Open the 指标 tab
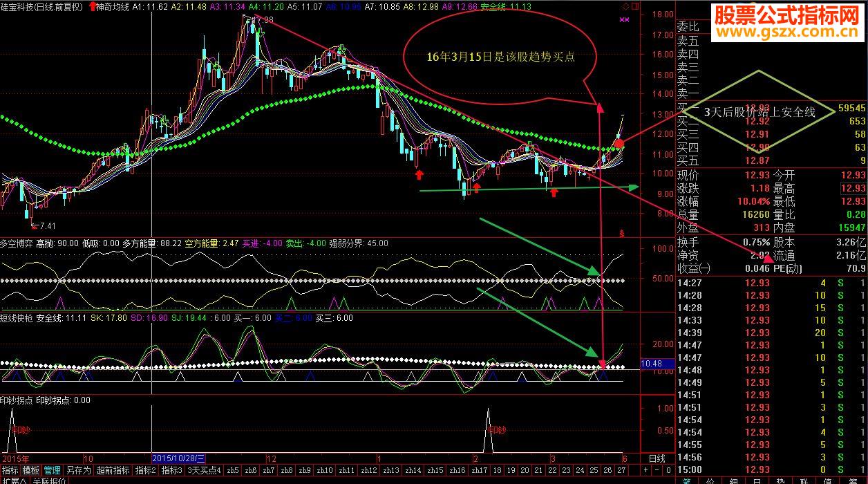This screenshot has width=868, height=484. coord(10,470)
